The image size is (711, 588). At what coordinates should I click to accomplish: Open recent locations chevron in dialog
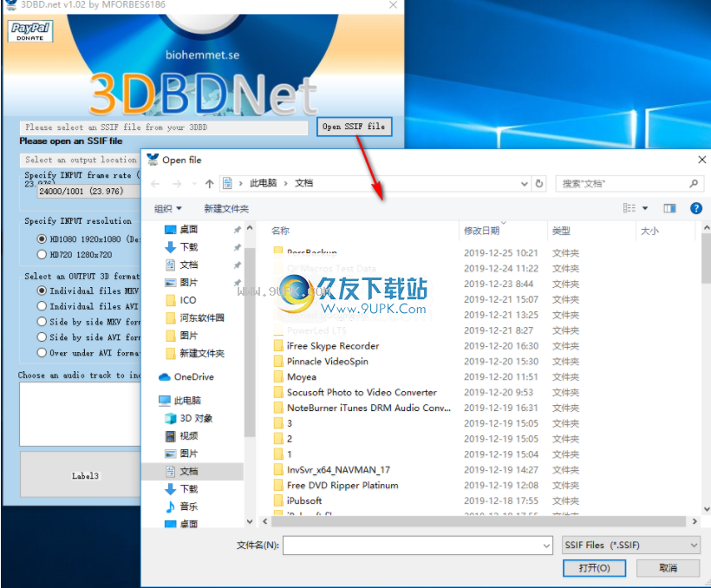(194, 184)
